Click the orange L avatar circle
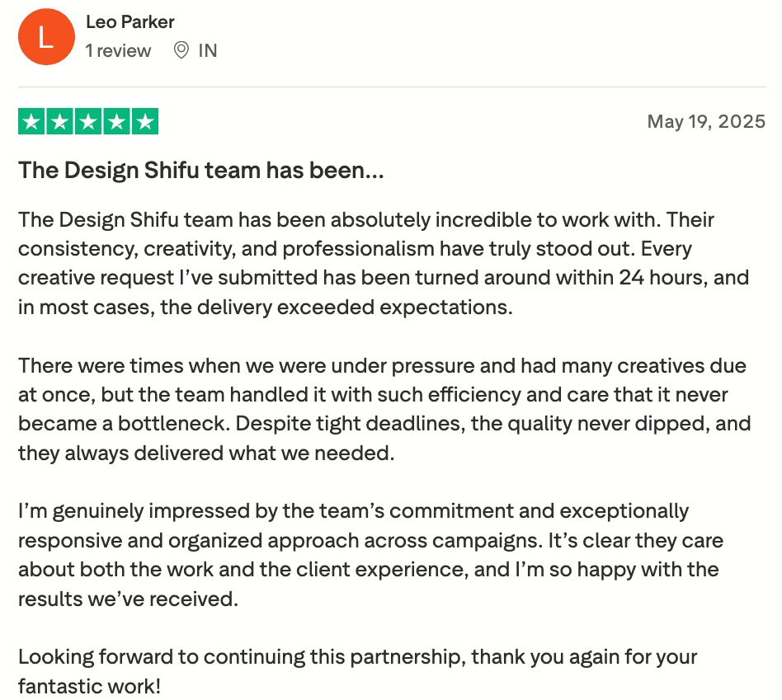Viewport: 782px width, 700px height. (x=46, y=36)
